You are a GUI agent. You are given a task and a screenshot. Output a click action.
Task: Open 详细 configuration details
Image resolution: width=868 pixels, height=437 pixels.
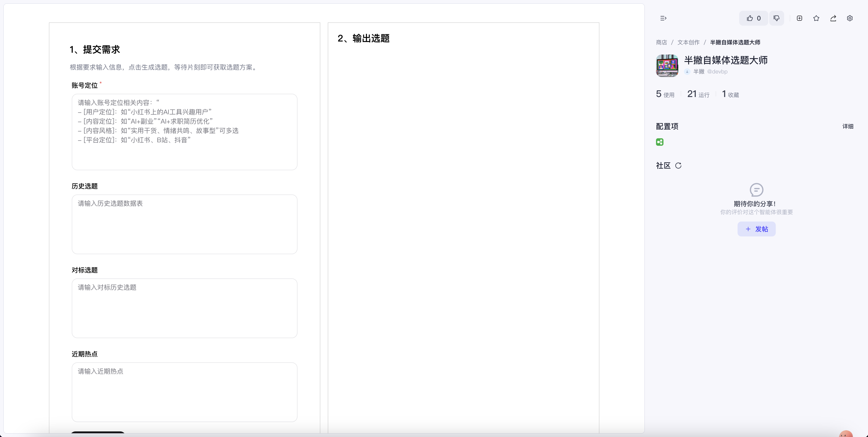tap(848, 126)
